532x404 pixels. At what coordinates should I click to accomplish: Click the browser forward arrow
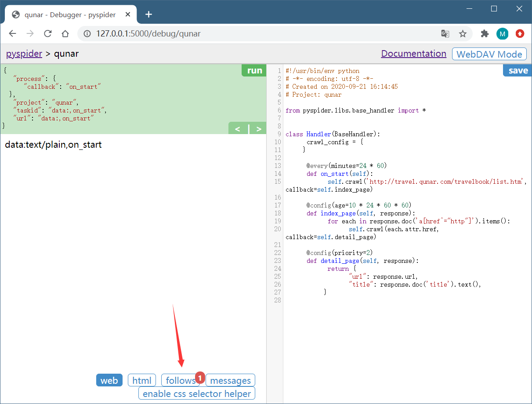[30, 34]
